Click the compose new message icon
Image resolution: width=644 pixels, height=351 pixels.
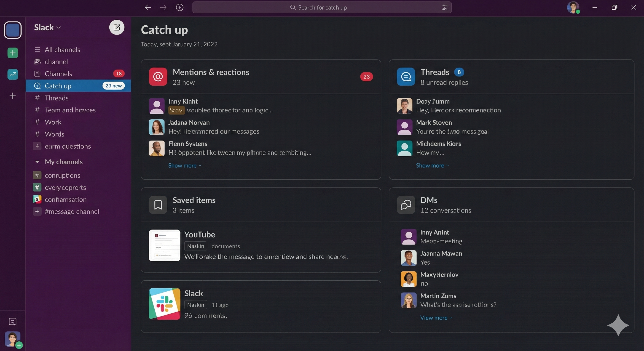(116, 27)
